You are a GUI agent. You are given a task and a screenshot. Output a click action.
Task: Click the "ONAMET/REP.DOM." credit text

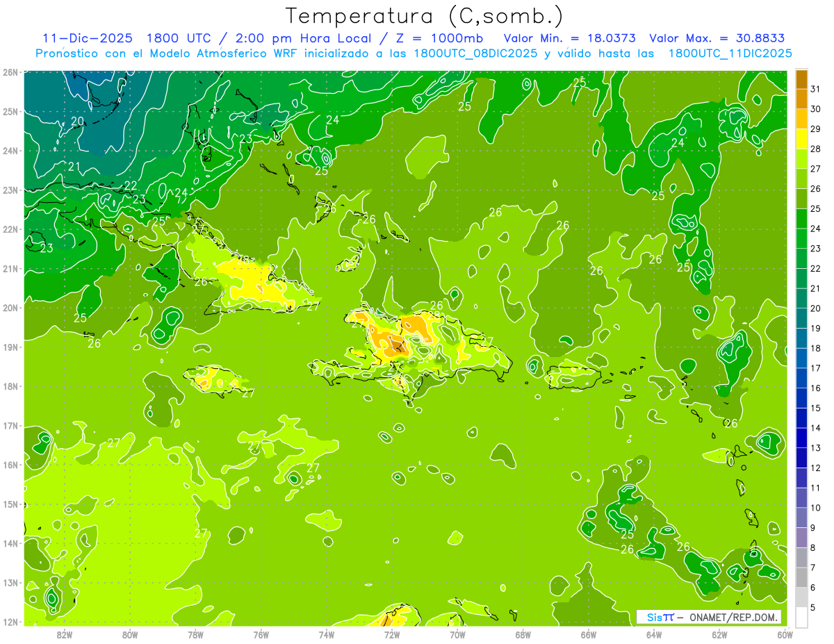[733, 617]
